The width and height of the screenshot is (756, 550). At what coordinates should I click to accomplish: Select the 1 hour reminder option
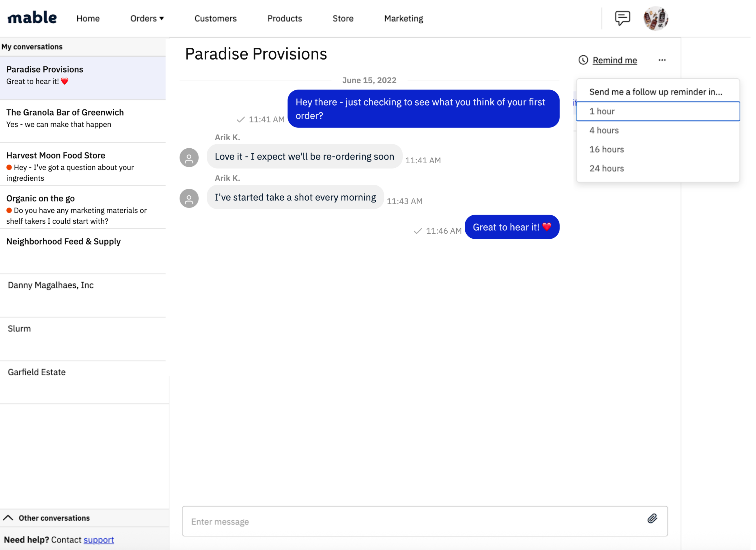[x=658, y=111]
